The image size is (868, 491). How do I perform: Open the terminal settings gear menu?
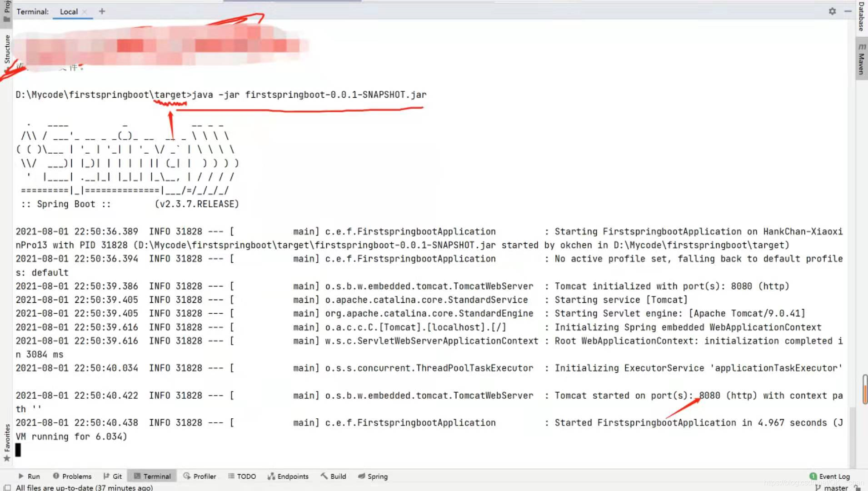point(832,11)
